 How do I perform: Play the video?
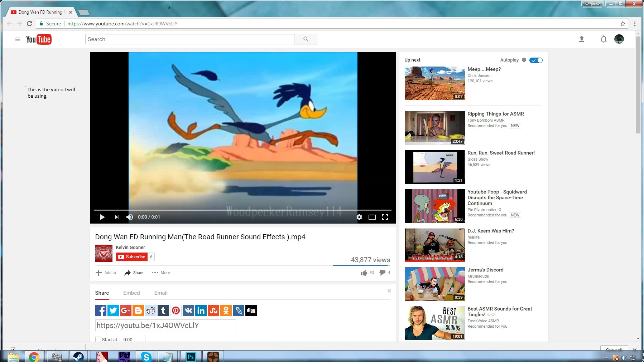(x=102, y=217)
